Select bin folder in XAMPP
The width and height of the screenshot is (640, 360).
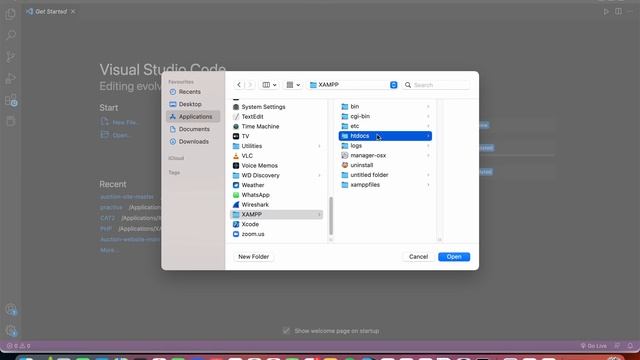[x=385, y=107]
